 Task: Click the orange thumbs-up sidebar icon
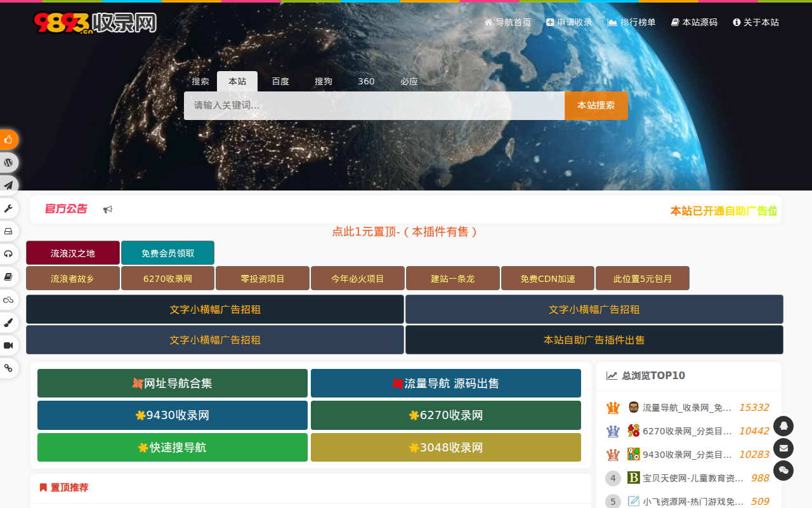point(9,140)
